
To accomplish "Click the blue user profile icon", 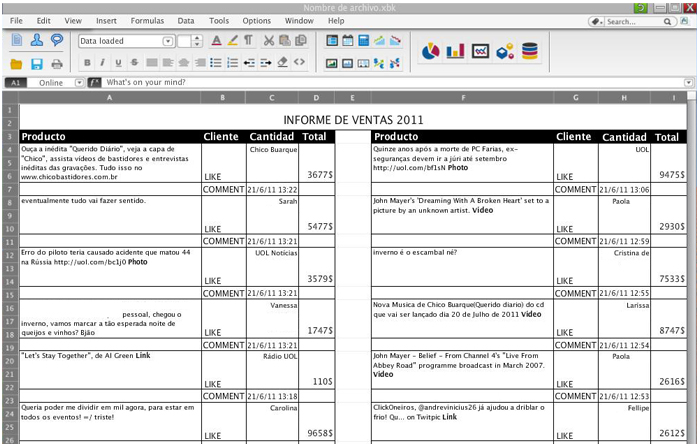I will pos(37,40).
